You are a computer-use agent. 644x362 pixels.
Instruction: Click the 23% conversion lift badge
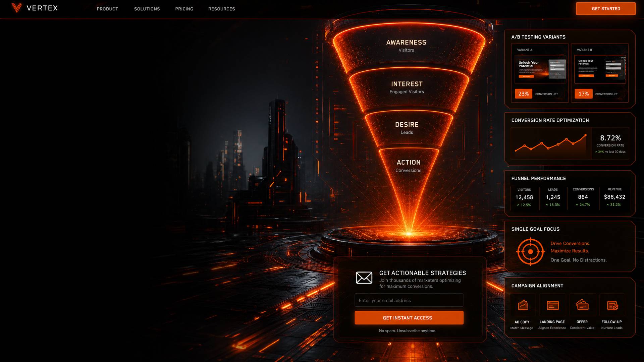click(523, 94)
